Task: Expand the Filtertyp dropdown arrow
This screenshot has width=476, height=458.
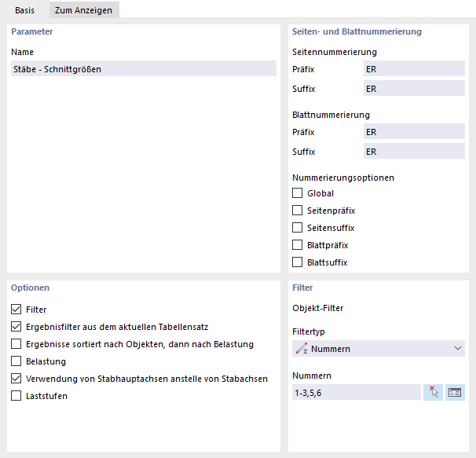Action: coord(458,349)
